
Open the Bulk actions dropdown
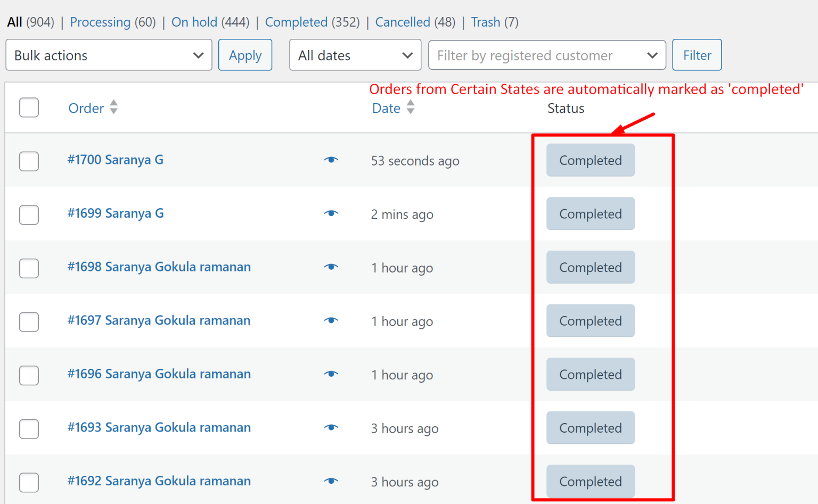click(109, 55)
